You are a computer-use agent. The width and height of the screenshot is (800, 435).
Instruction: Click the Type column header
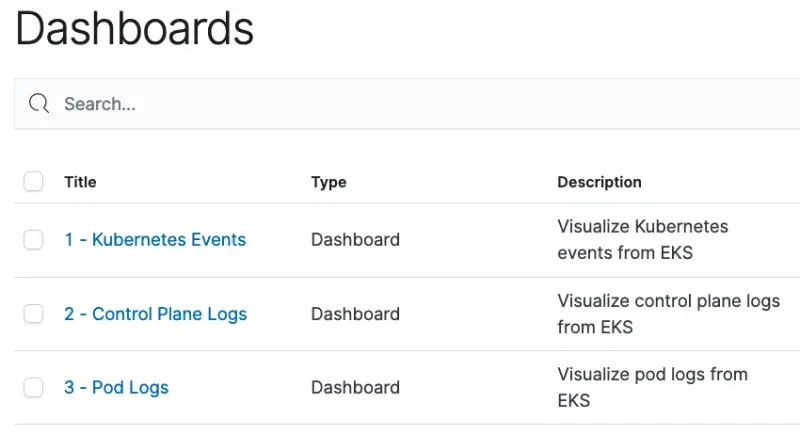click(328, 182)
